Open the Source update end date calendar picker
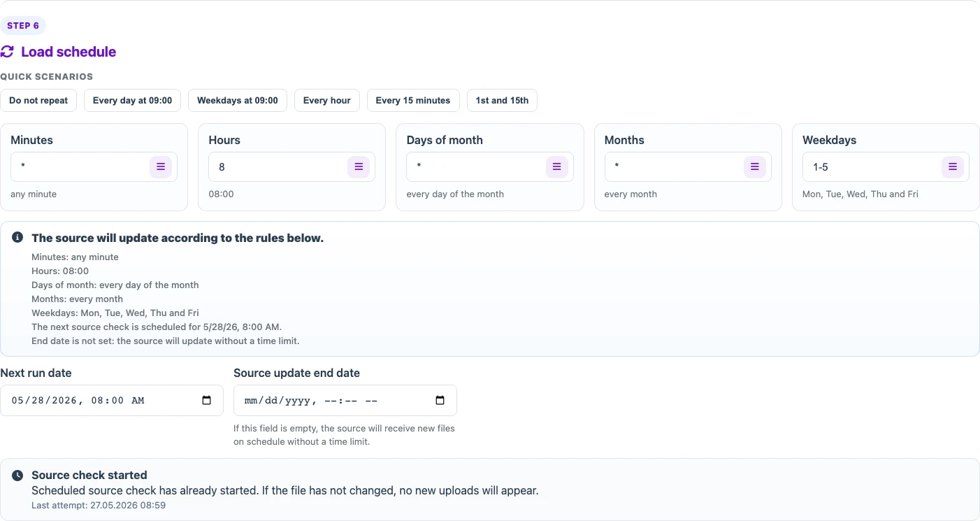This screenshot has width=980, height=521. [440, 401]
